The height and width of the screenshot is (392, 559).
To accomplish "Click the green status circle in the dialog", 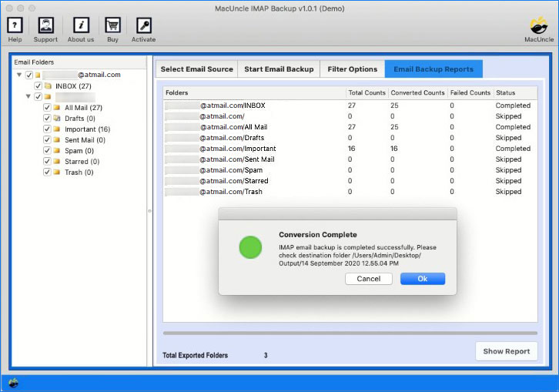I will (x=250, y=247).
